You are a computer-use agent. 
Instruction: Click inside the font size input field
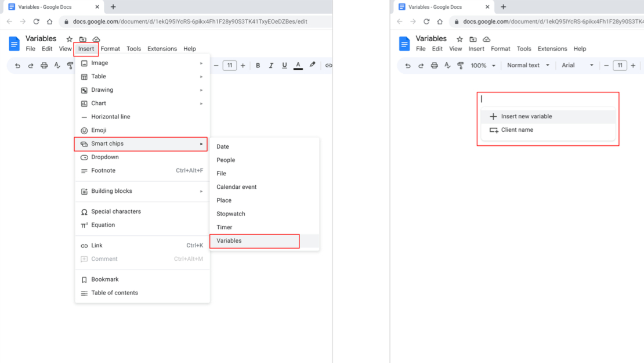click(x=229, y=65)
